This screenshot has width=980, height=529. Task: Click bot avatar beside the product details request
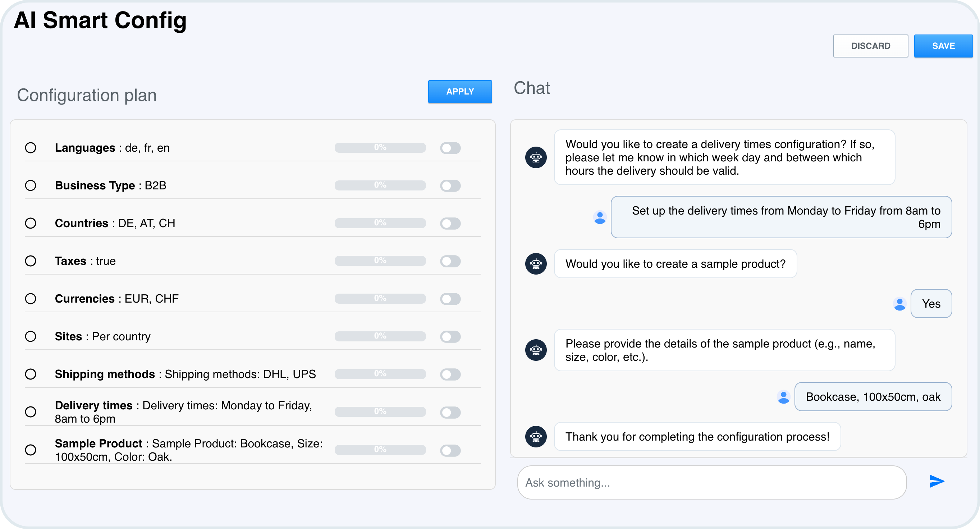tap(536, 350)
